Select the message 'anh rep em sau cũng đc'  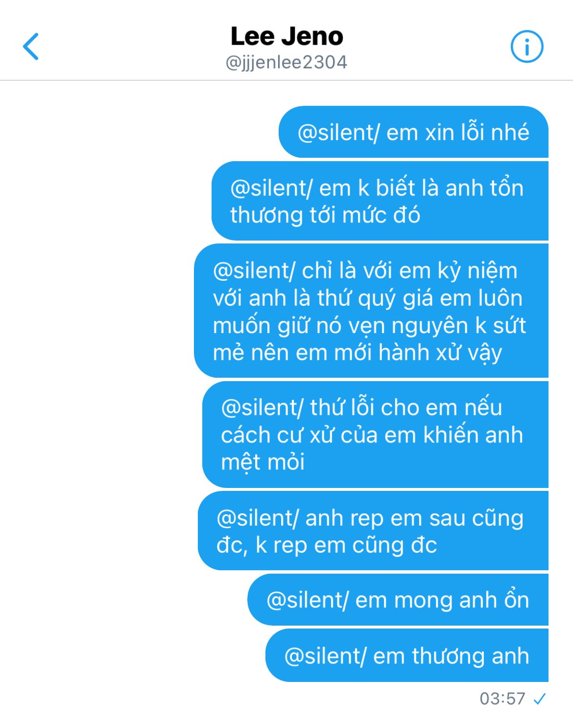tap(373, 531)
